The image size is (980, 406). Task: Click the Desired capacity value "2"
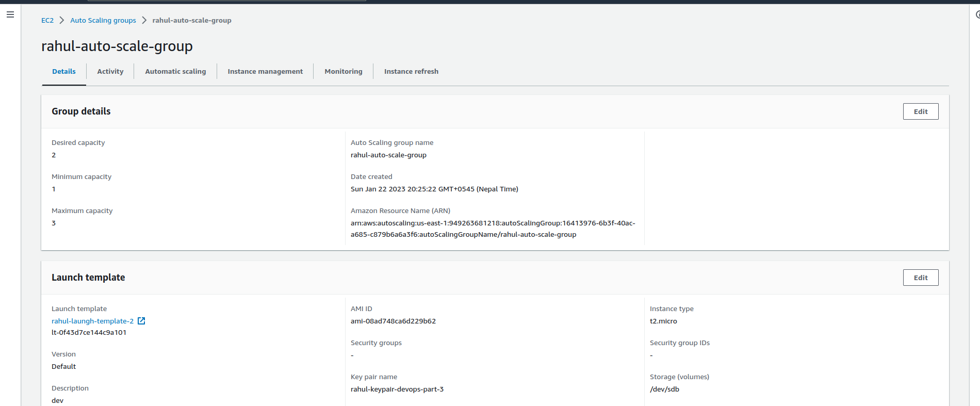(54, 155)
